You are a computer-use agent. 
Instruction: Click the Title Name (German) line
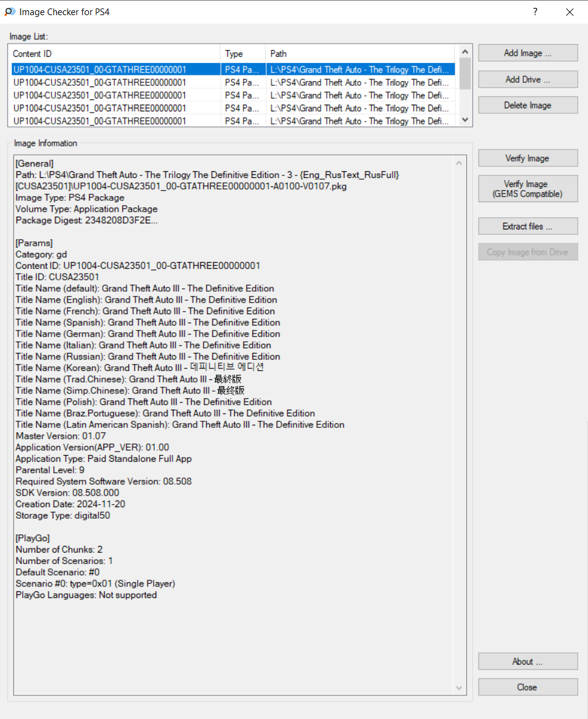[148, 334]
